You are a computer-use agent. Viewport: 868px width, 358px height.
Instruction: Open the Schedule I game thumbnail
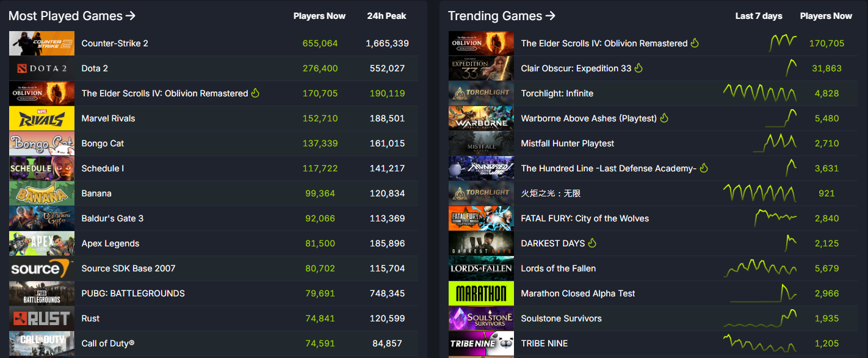[x=42, y=168]
